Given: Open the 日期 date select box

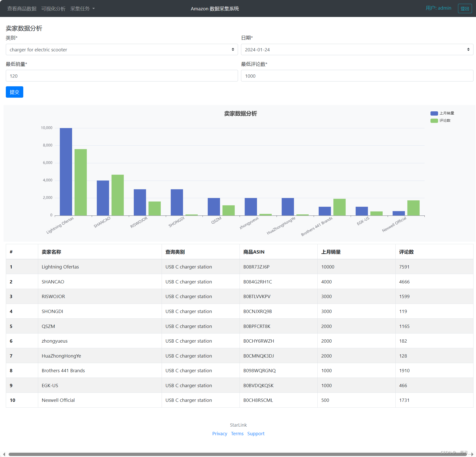Looking at the screenshot, I should pos(357,50).
